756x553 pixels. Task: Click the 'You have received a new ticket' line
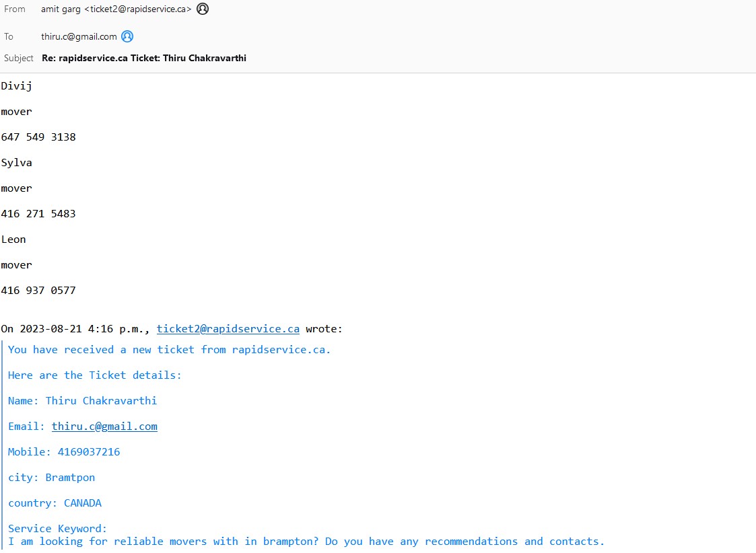pos(169,350)
